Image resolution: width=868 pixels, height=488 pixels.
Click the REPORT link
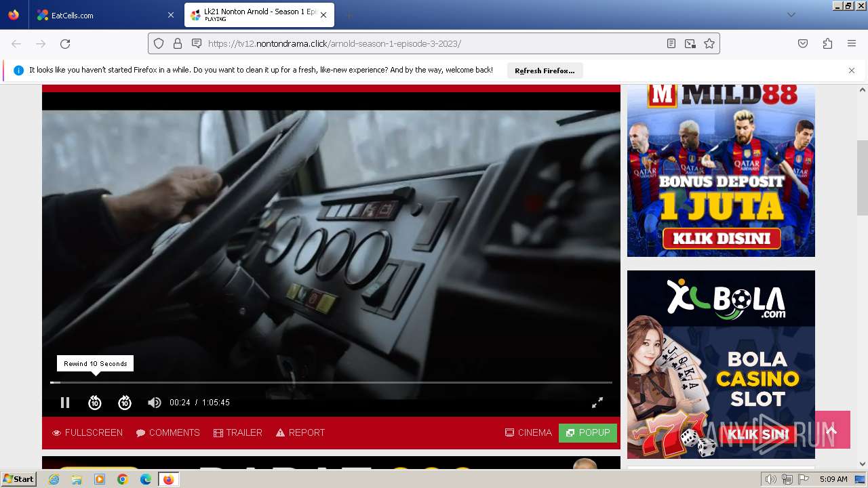click(x=300, y=432)
